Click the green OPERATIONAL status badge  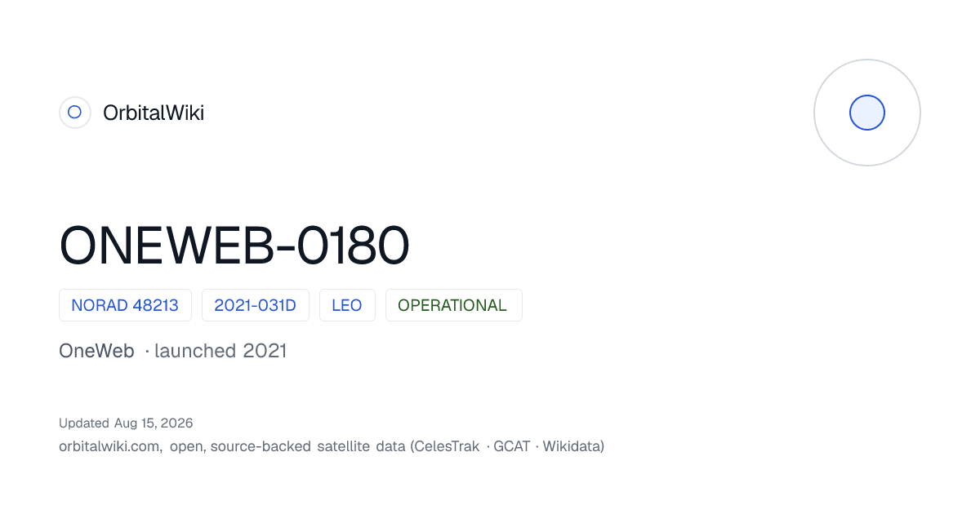(x=453, y=305)
